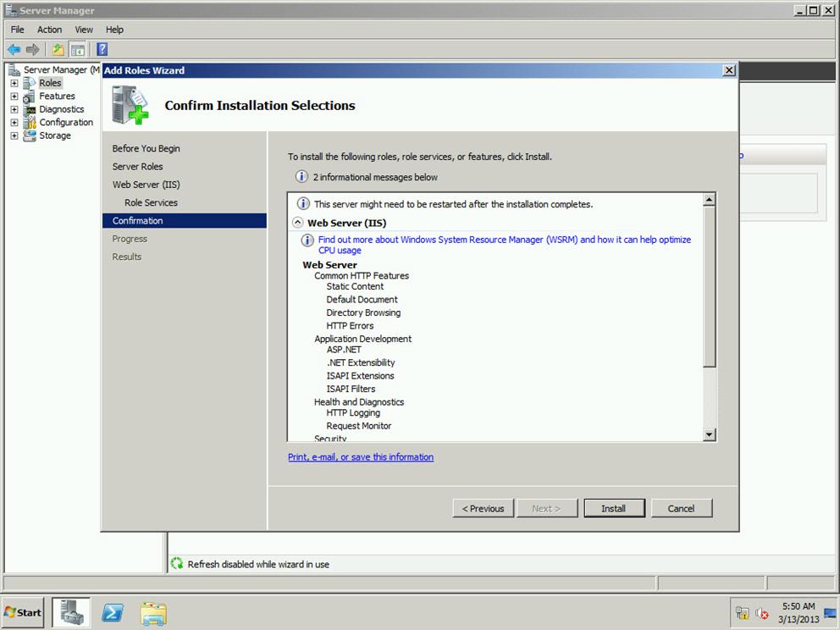Expand the Diagnostics tree node
The image size is (840, 630).
(x=14, y=109)
